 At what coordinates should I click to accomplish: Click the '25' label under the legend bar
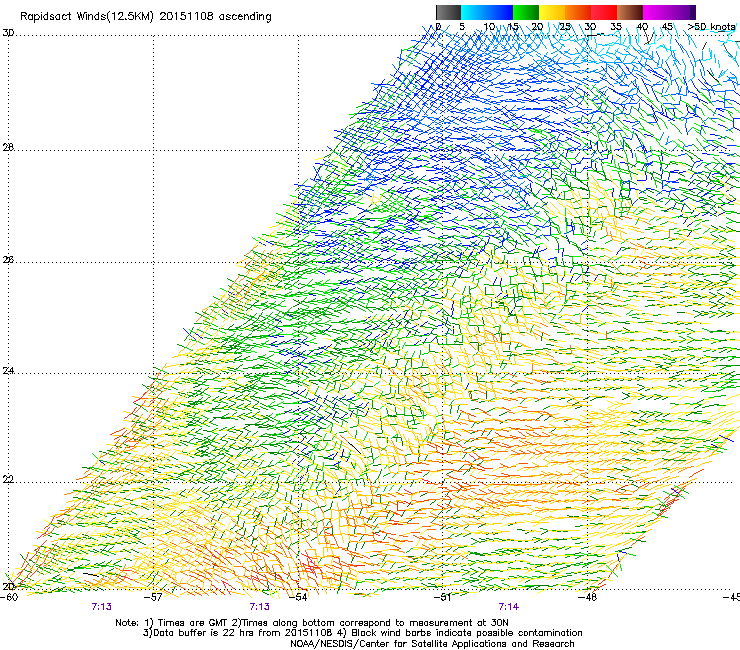tap(565, 27)
